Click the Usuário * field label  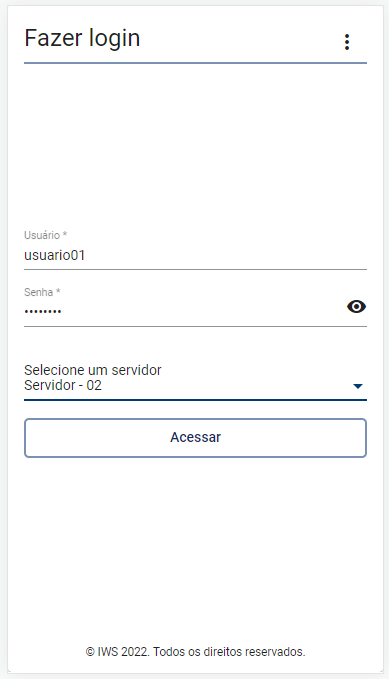45,235
